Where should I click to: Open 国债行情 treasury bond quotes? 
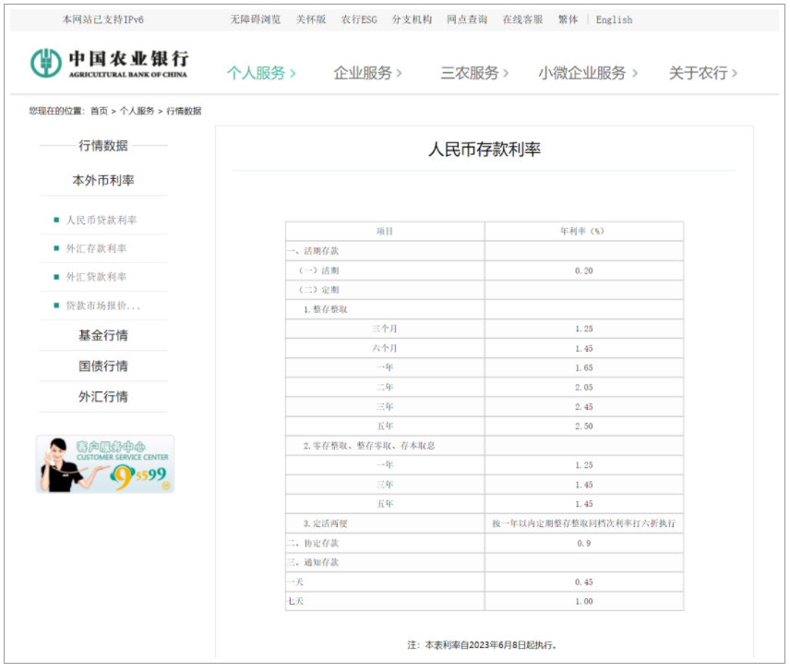pyautogui.click(x=104, y=366)
